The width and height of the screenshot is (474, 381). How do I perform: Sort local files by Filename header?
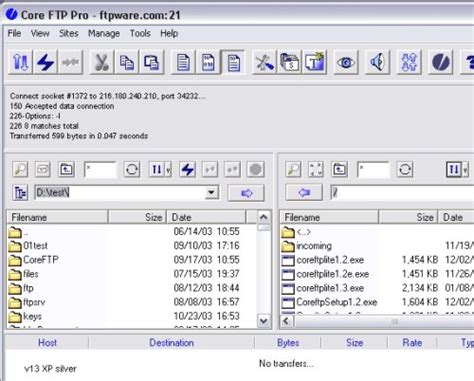coord(57,217)
